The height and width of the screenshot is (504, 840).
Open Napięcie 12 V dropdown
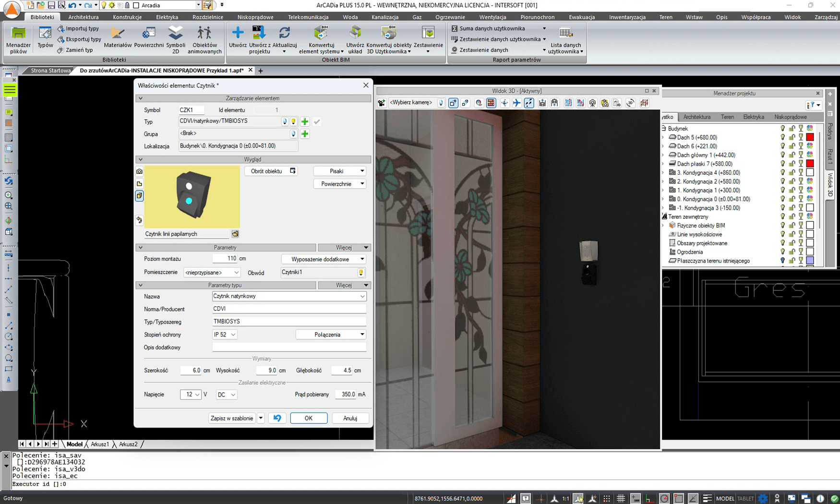(191, 395)
